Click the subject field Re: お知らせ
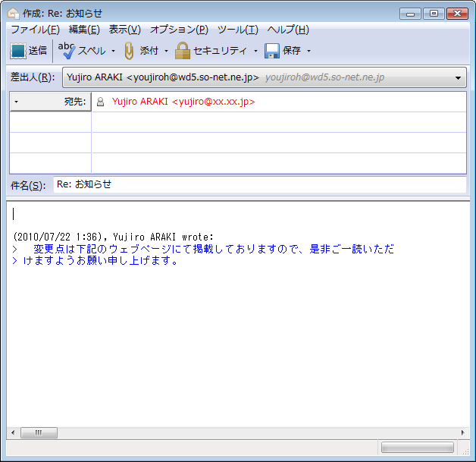The width and height of the screenshot is (476, 462). coord(260,184)
